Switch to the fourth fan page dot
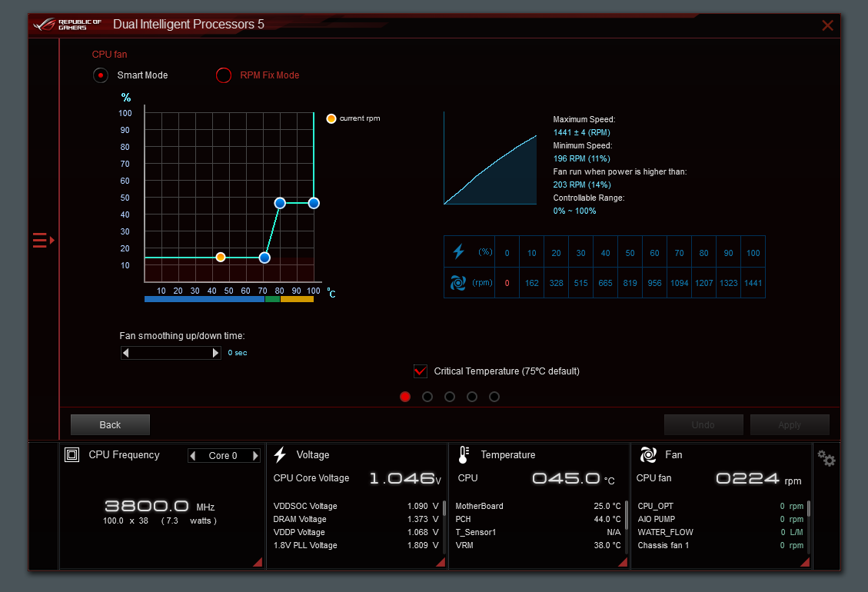Viewport: 868px width, 592px height. (x=472, y=397)
